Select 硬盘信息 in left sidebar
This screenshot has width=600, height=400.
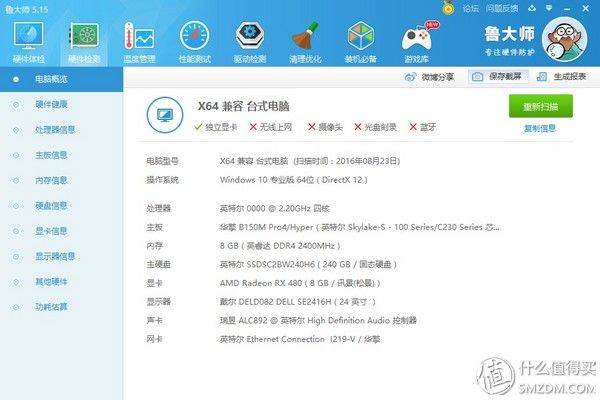[x=61, y=206]
